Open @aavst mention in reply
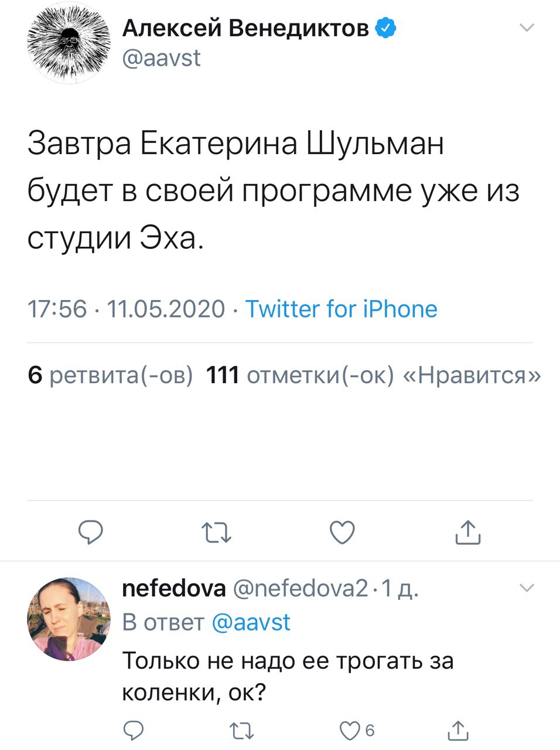Viewport: 560px width, 750px height. click(x=250, y=622)
